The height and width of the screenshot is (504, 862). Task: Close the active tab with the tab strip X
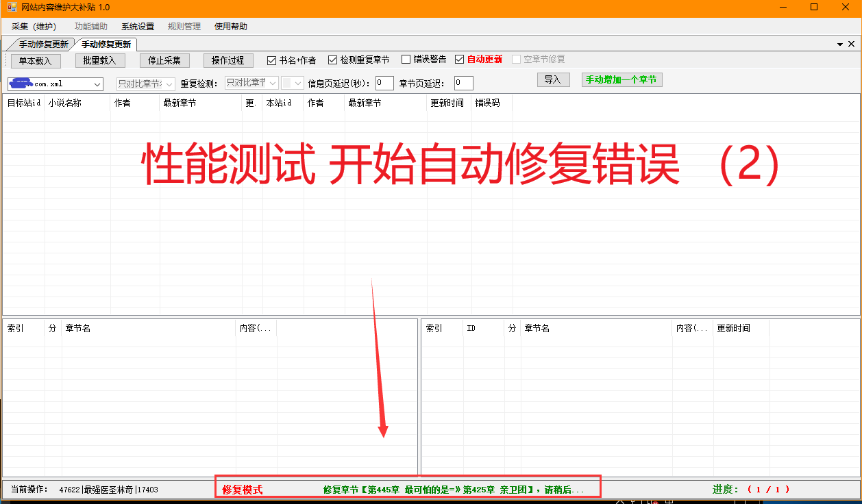click(852, 45)
